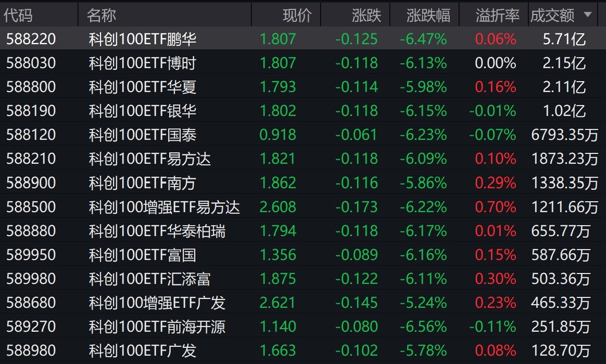Click the sort arrow beside 成交额

(x=587, y=15)
